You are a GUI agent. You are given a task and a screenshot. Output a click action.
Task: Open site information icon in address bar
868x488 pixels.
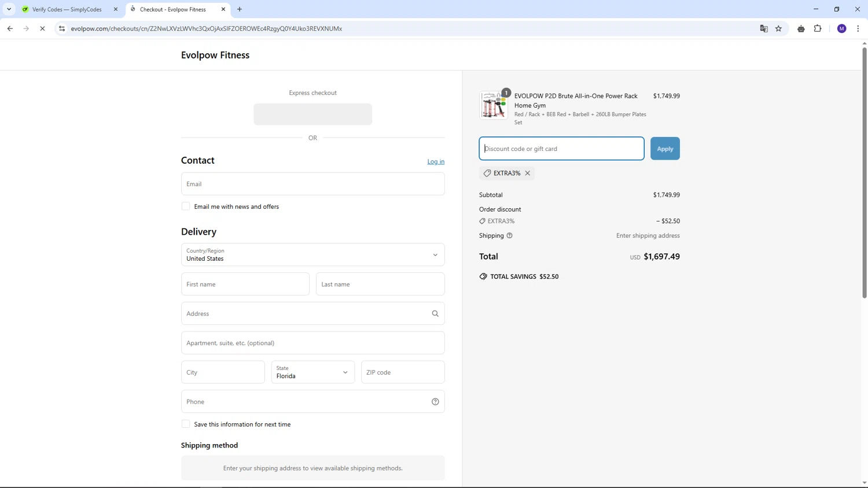tap(62, 28)
